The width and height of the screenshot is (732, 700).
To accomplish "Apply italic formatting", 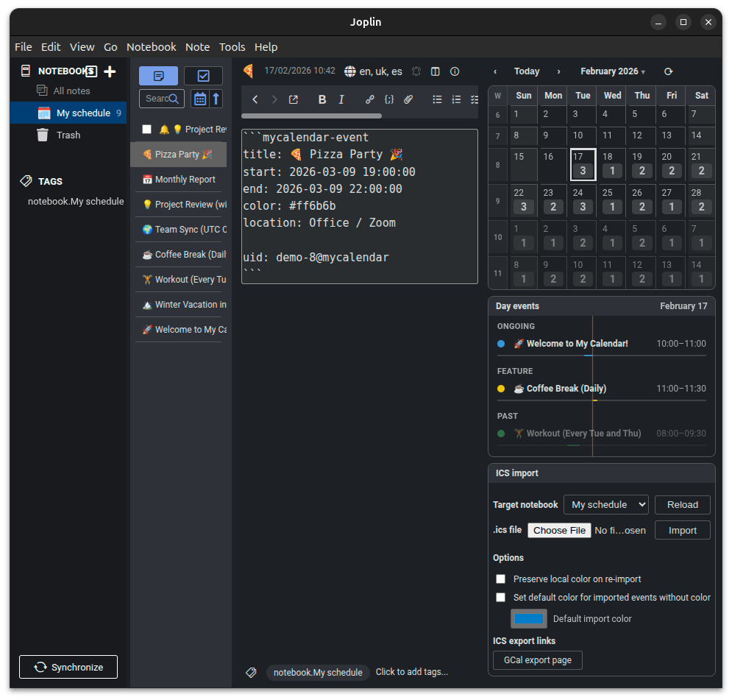I will click(x=341, y=99).
